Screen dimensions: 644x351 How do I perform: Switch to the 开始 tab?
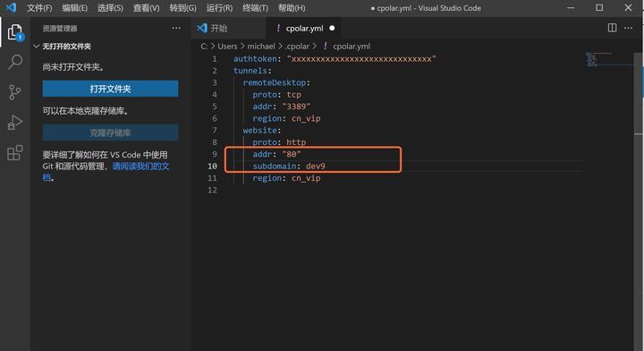point(228,28)
